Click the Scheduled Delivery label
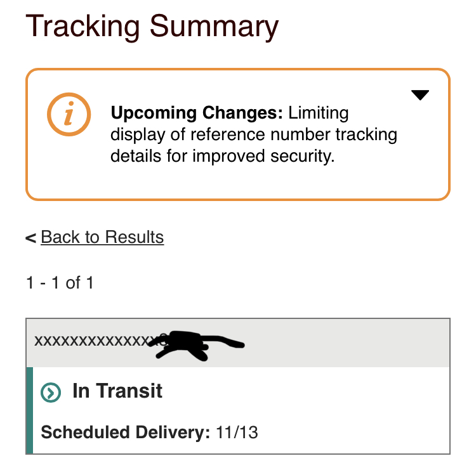This screenshot has width=476, height=475. [125, 433]
